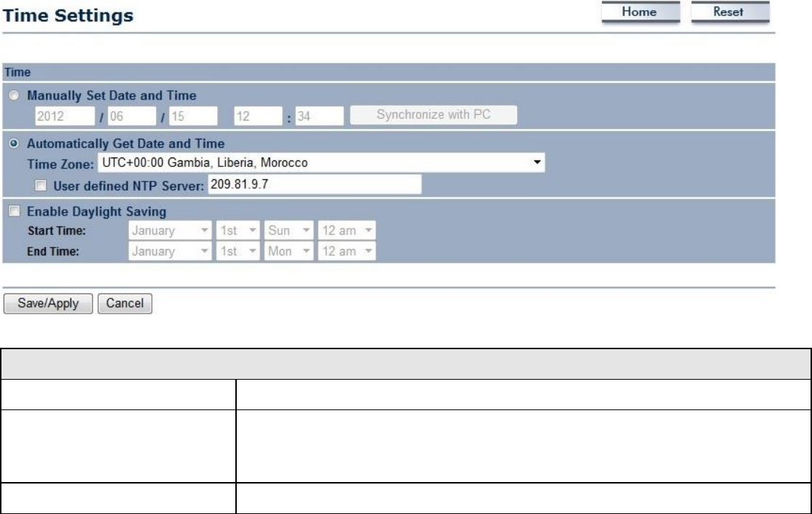The height and width of the screenshot is (514, 812).
Task: Click the year field showing 2012
Action: [x=65, y=116]
